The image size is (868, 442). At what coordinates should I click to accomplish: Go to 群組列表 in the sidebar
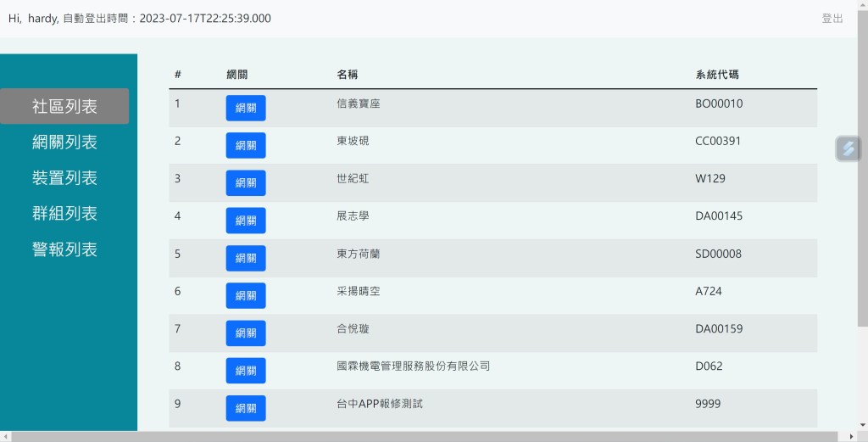click(x=64, y=214)
